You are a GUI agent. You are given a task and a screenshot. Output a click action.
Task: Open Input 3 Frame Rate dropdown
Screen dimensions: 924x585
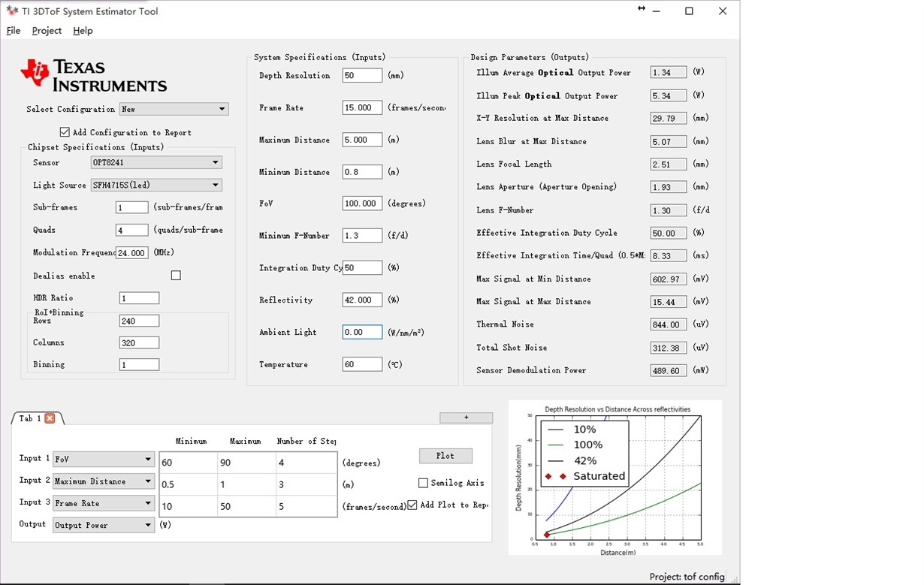click(x=104, y=503)
